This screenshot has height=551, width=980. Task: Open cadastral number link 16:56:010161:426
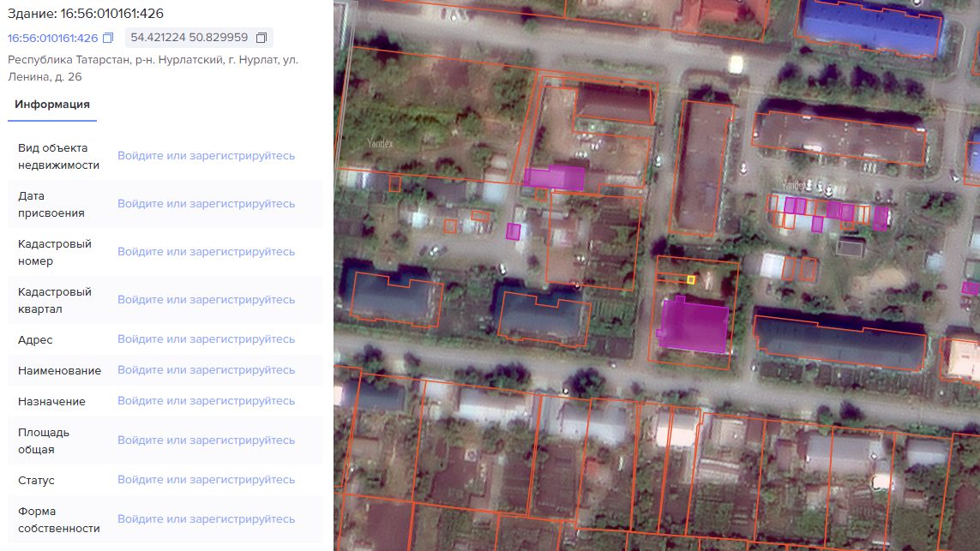52,38
